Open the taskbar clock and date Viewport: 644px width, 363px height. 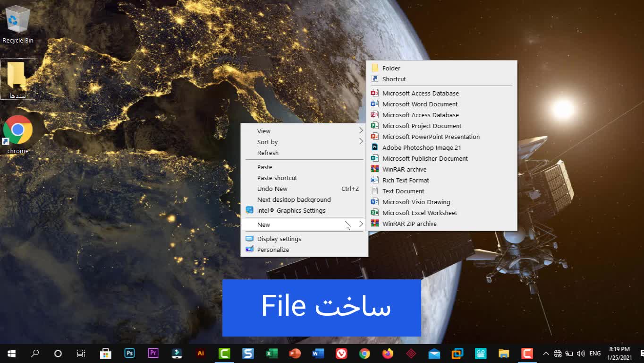pos(619,354)
